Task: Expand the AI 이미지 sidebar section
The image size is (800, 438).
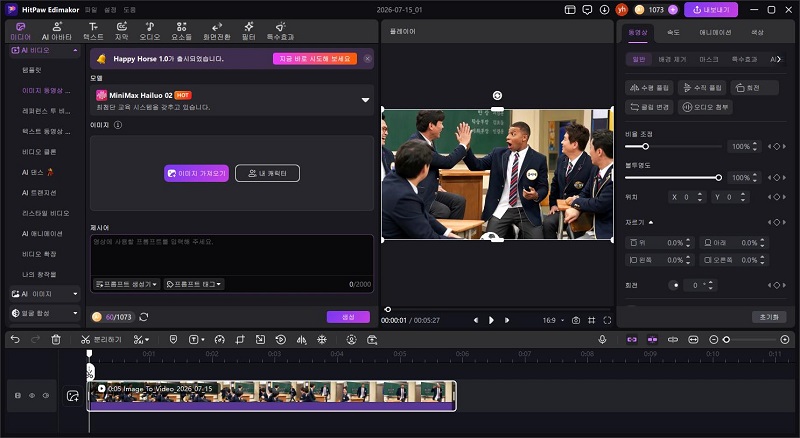Action: [x=76, y=294]
